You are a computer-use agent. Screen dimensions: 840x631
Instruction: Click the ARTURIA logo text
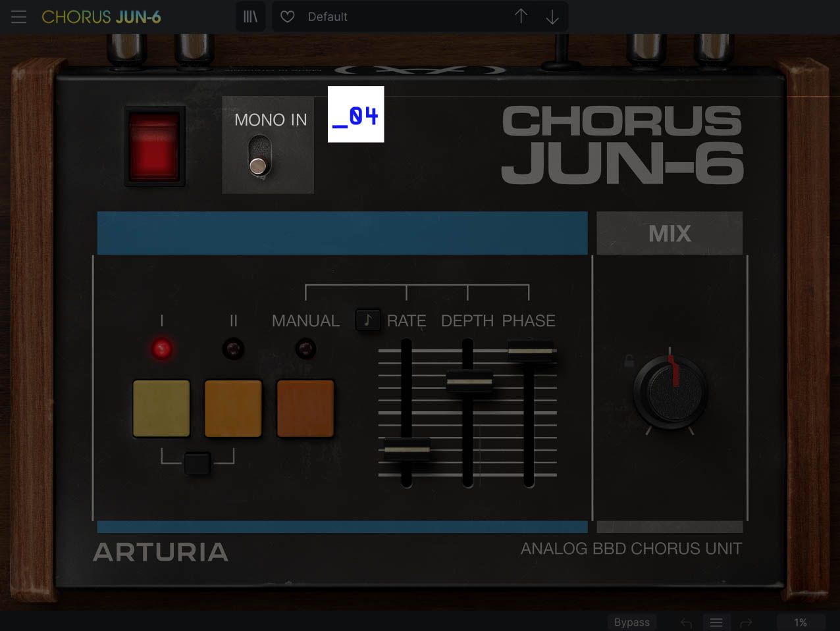coord(161,551)
